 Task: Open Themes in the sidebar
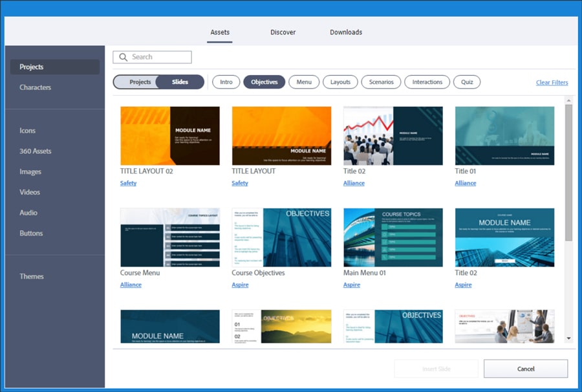[32, 276]
